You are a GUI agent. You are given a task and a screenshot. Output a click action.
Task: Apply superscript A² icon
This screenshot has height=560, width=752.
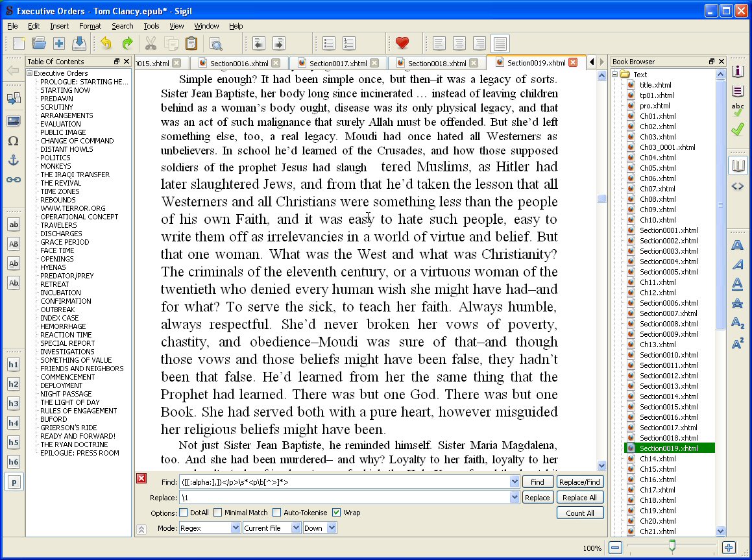pyautogui.click(x=738, y=343)
